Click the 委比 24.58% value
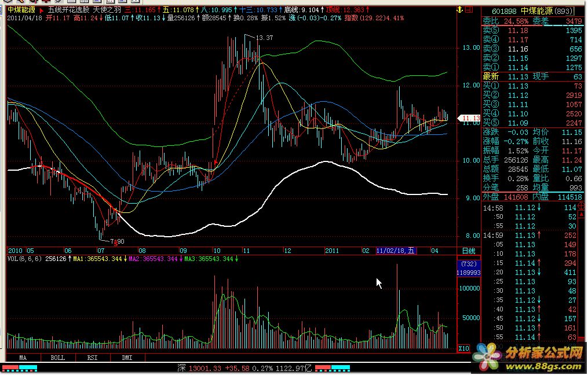The height and width of the screenshot is (375, 588). point(516,21)
